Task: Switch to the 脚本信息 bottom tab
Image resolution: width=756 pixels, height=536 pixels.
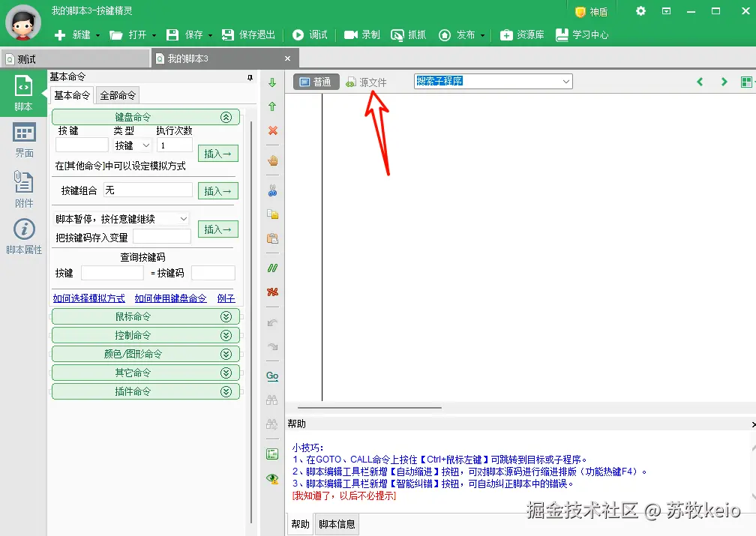Action: pyautogui.click(x=337, y=524)
